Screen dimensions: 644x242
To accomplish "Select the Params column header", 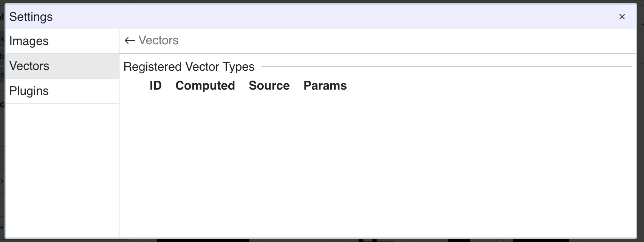I will click(x=325, y=85).
